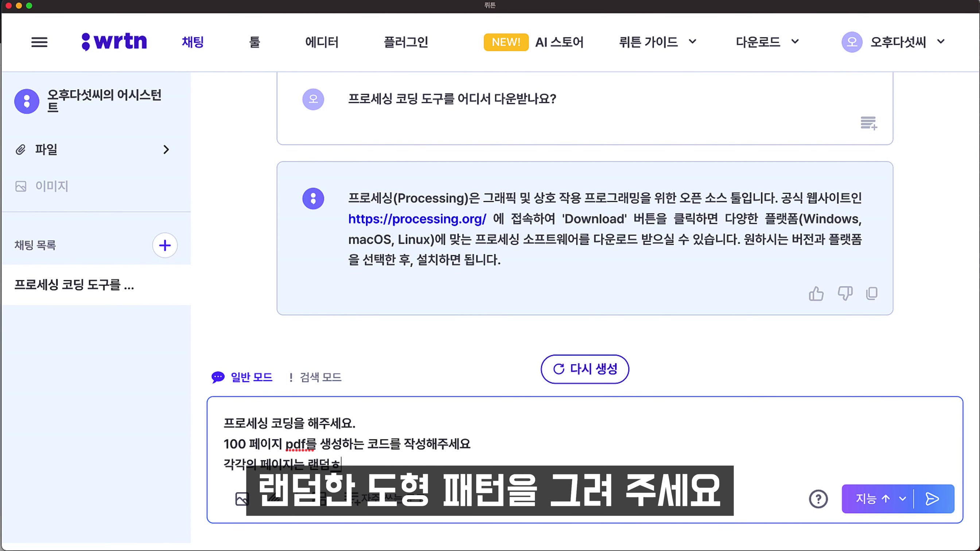The image size is (980, 551).
Task: Dislike the Processing answer with thumbs down
Action: [845, 294]
